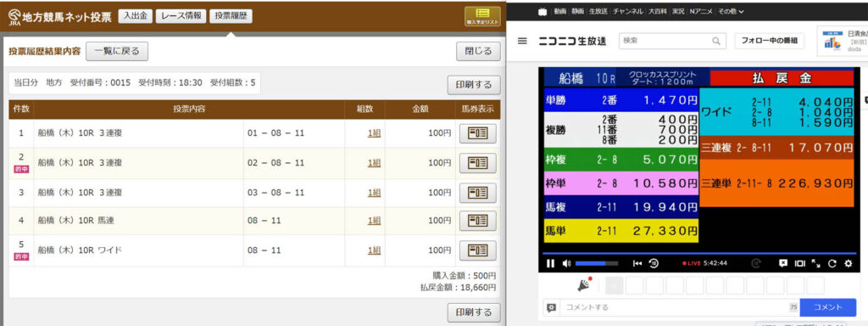Click the ニコニコ生放送 logo
Viewport: 868px width, 326px height.
(x=572, y=41)
